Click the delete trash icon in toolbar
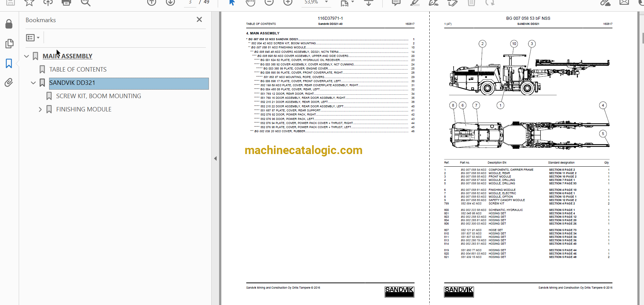 (x=471, y=3)
